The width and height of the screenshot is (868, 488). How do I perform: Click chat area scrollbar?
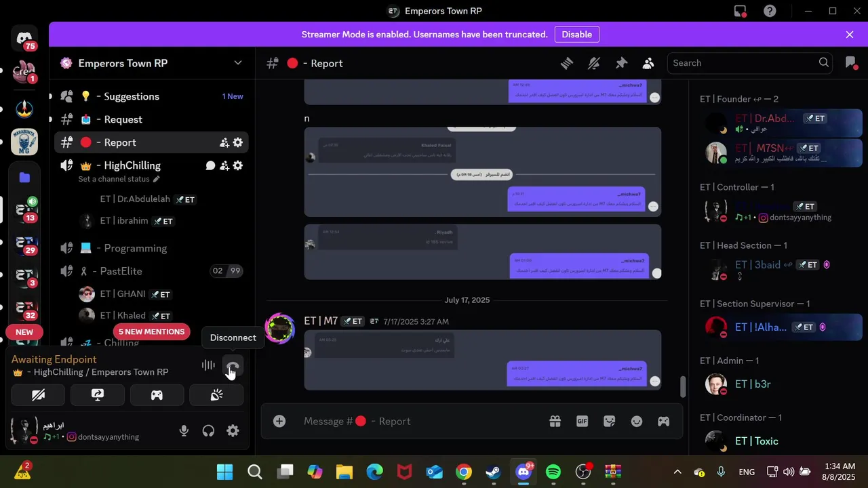683,386
